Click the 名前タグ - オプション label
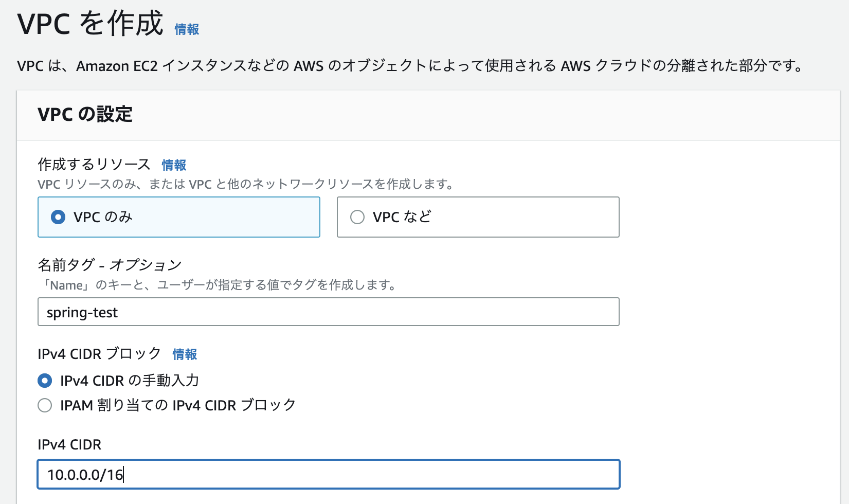 click(x=109, y=264)
